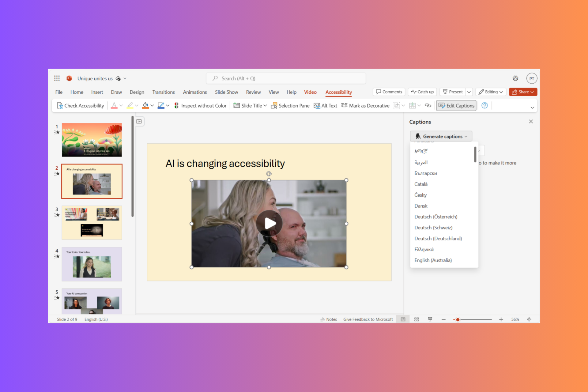Select English (Australia) caption language
Screen dimensions: 588x392
click(444, 260)
